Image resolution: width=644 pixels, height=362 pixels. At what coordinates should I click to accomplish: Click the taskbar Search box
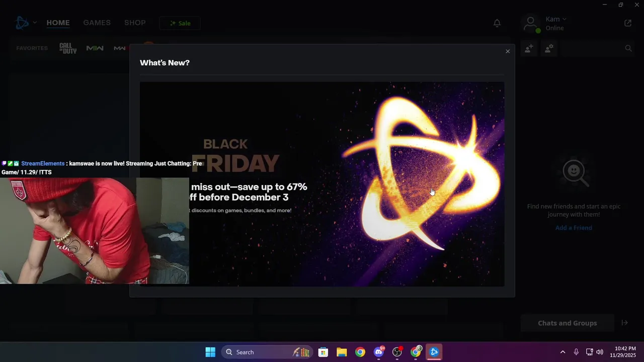268,352
